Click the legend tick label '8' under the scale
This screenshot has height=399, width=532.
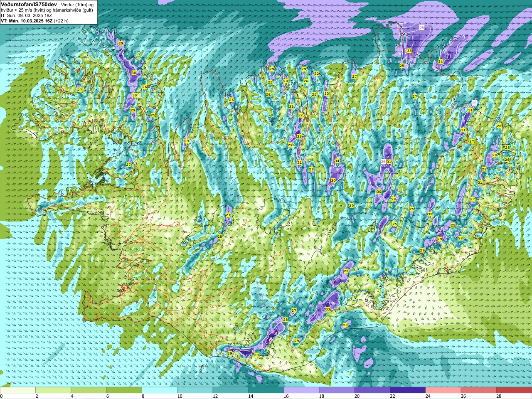tap(143, 396)
